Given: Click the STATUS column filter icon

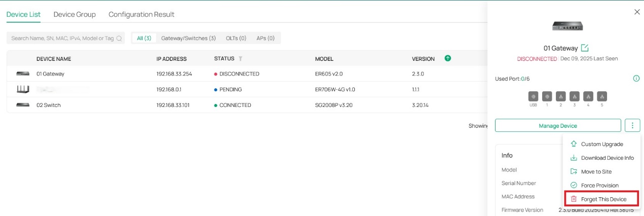Looking at the screenshot, I should (x=241, y=59).
